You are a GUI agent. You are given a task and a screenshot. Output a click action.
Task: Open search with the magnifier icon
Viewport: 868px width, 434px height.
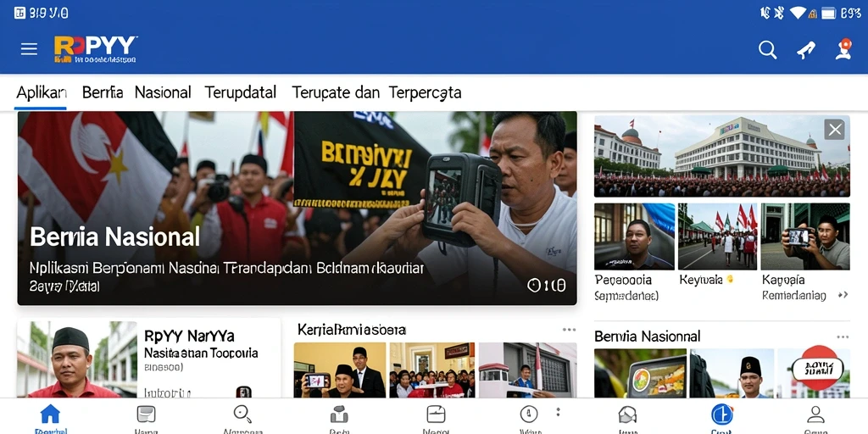click(767, 50)
